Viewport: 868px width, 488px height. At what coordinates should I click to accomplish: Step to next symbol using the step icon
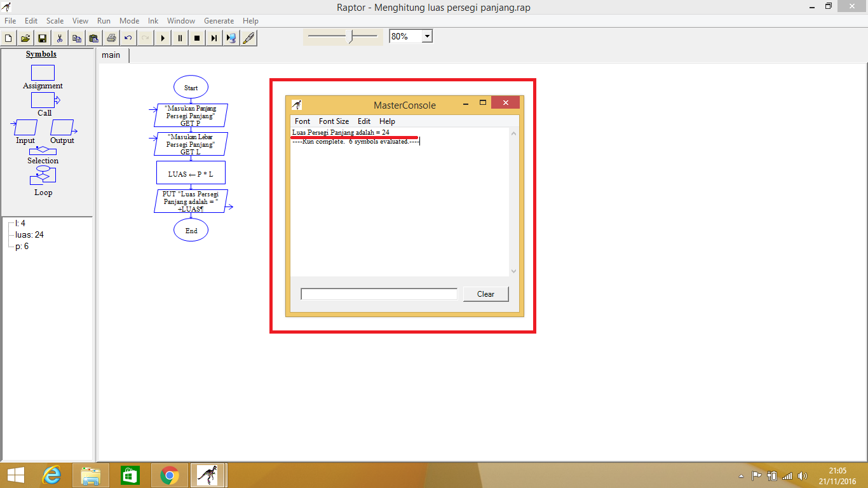[x=214, y=37]
